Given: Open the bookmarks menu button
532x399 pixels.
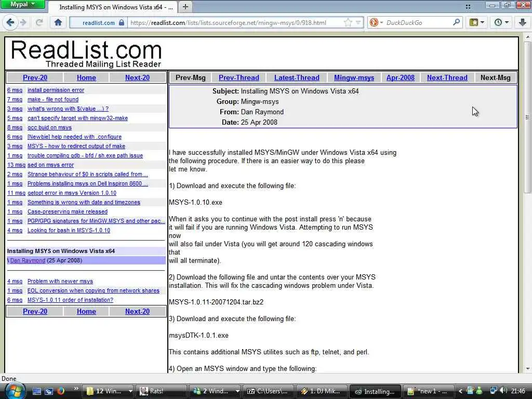Looking at the screenshot, I should coord(477,23).
